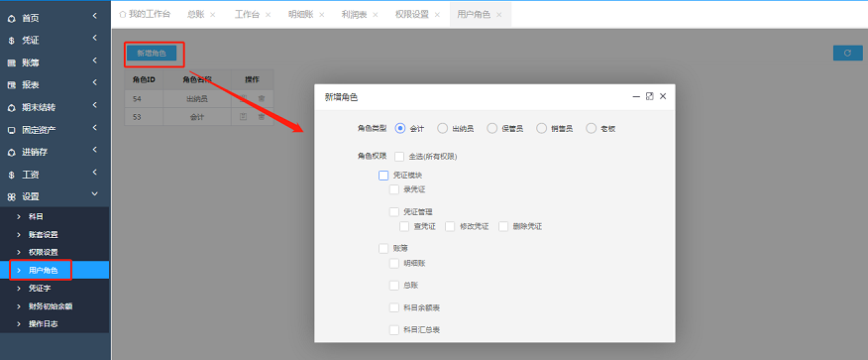Viewport: 868px width, 360px height.
Task: Click the 账簿 icon in sidebar
Action: pyautogui.click(x=11, y=63)
